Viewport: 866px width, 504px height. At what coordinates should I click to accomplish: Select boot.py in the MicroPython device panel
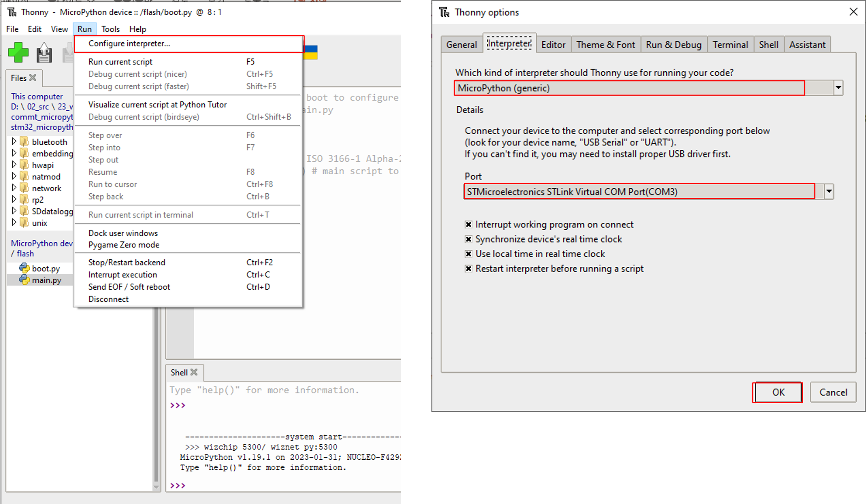click(x=45, y=268)
